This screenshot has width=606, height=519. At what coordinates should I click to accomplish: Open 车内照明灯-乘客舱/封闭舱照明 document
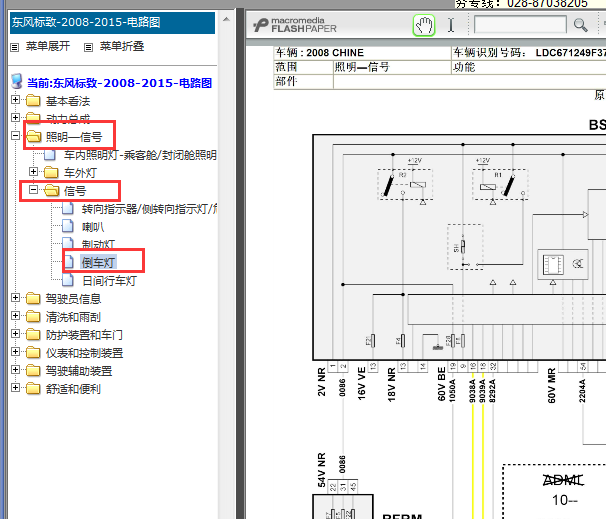pyautogui.click(x=140, y=155)
